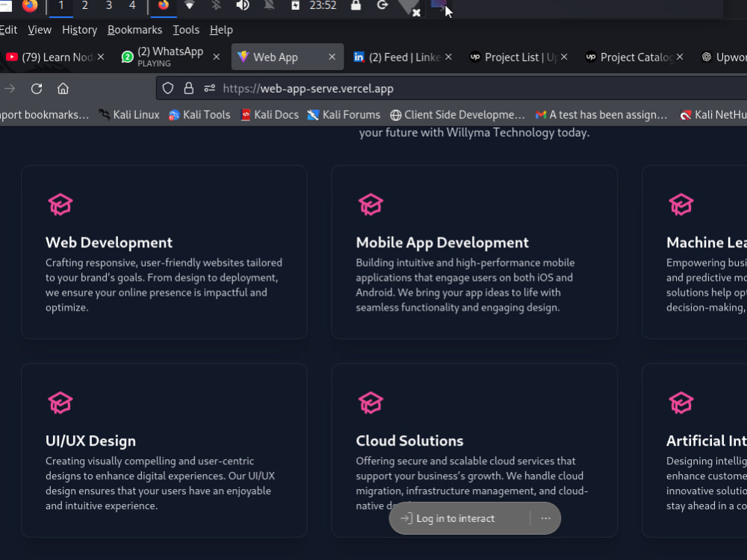Click the Mobile App Development card icon

coord(371,205)
